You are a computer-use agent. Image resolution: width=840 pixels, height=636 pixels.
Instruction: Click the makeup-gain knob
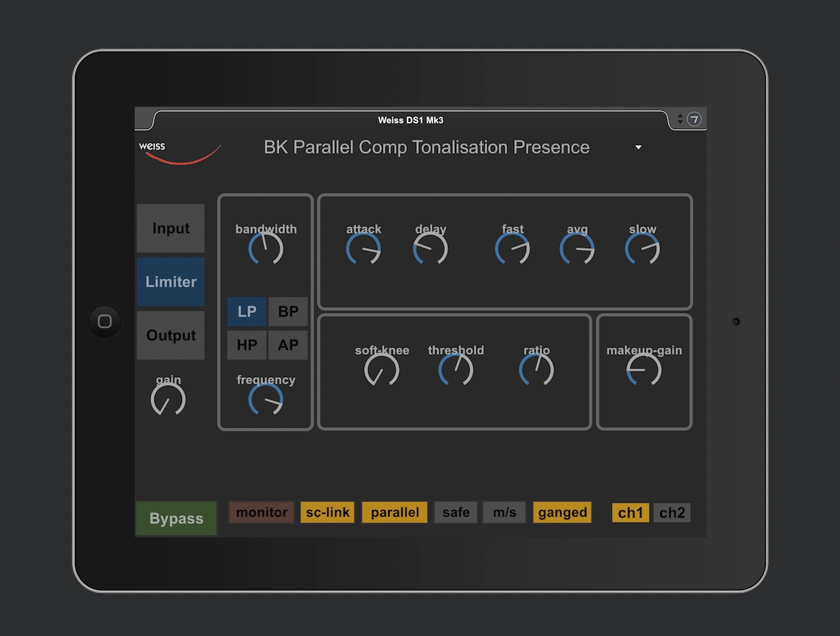(x=644, y=369)
